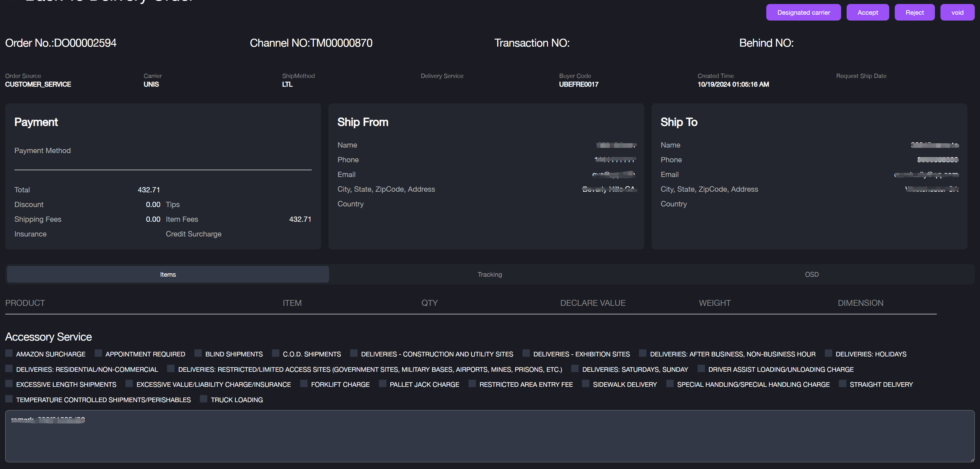980x469 pixels.
Task: Click the Reject button
Action: (914, 13)
